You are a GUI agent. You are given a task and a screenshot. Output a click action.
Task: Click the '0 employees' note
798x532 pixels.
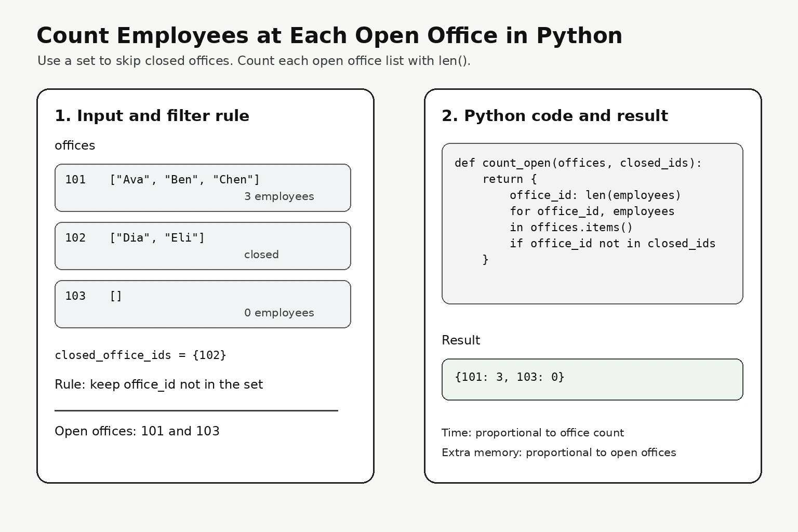point(279,313)
